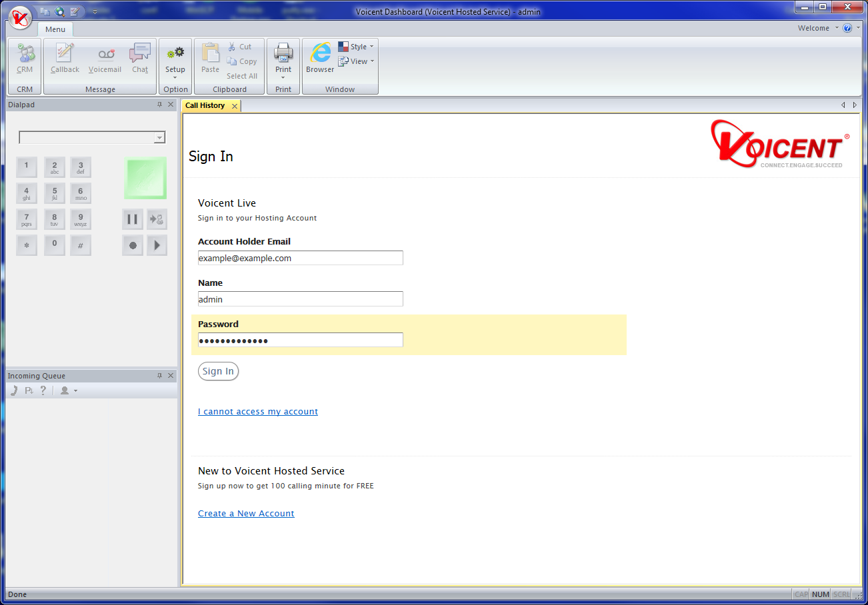Open the Chat message tool
The width and height of the screenshot is (868, 605).
(x=140, y=59)
